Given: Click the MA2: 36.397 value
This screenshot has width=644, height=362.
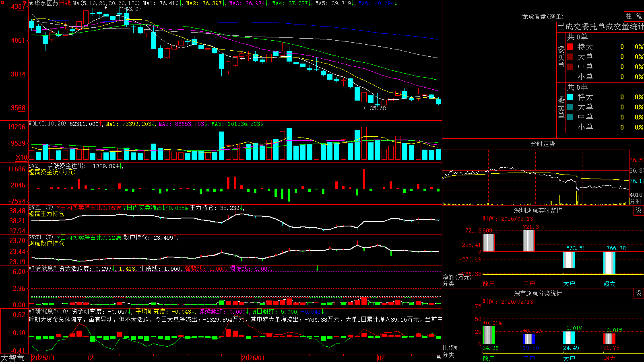Looking at the screenshot, I should coord(204,3).
